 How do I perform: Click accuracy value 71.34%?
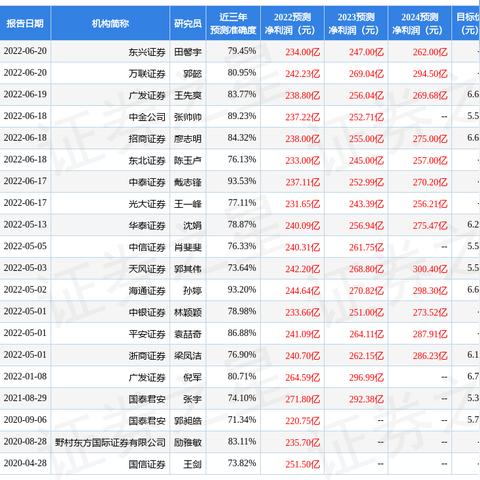tap(242, 420)
